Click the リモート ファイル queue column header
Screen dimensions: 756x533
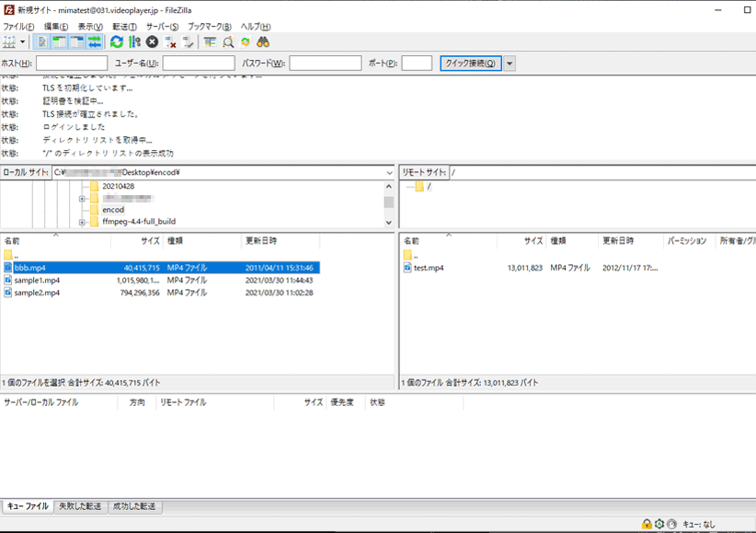tap(215, 402)
